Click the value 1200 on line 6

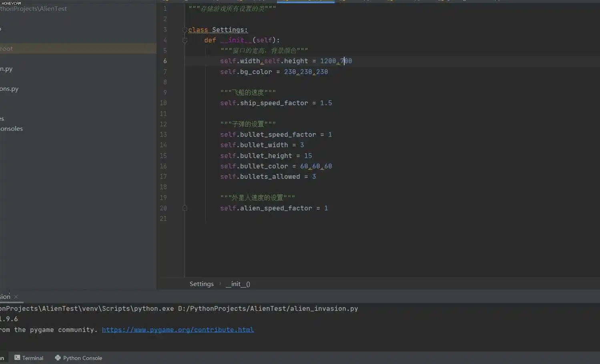328,61
